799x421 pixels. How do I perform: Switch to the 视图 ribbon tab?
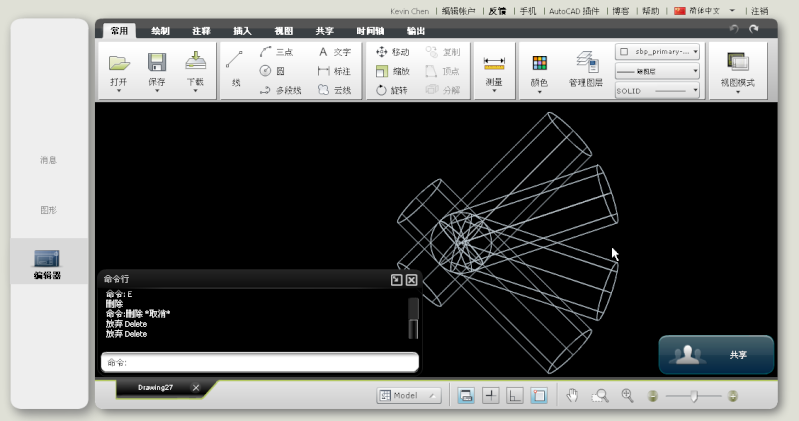pyautogui.click(x=283, y=31)
